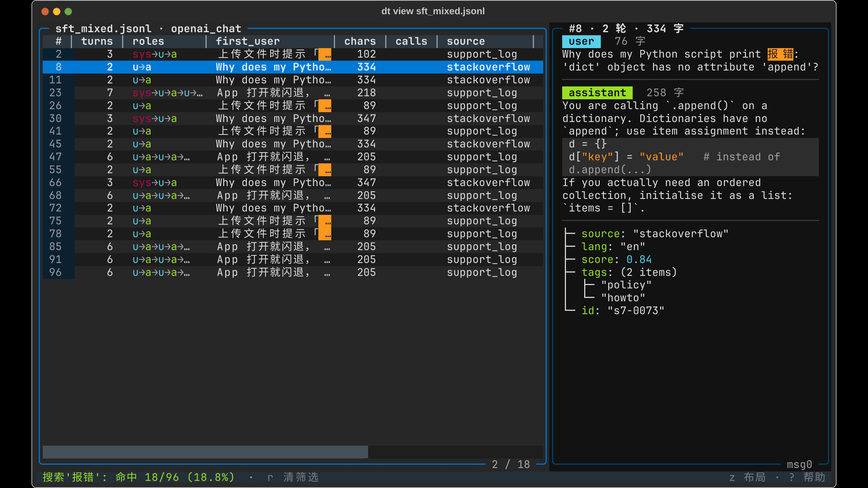Select row 2 with 102 chars
868x488 pixels.
pyautogui.click(x=293, y=54)
